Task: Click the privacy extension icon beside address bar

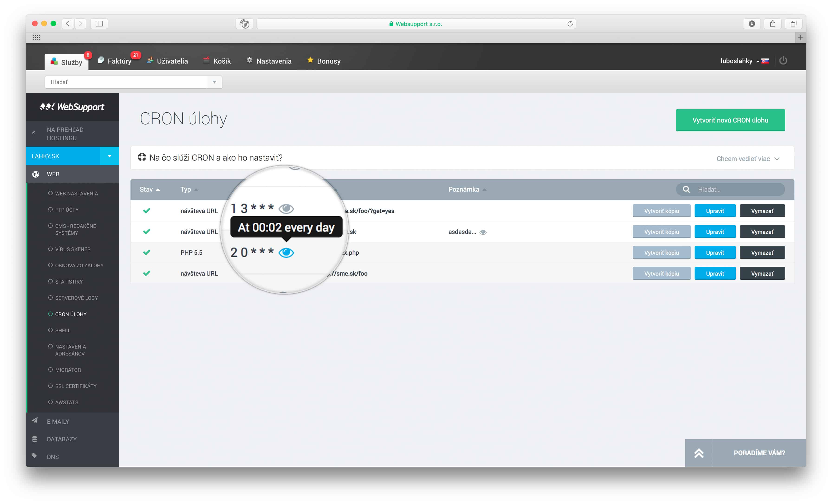Action: [244, 24]
